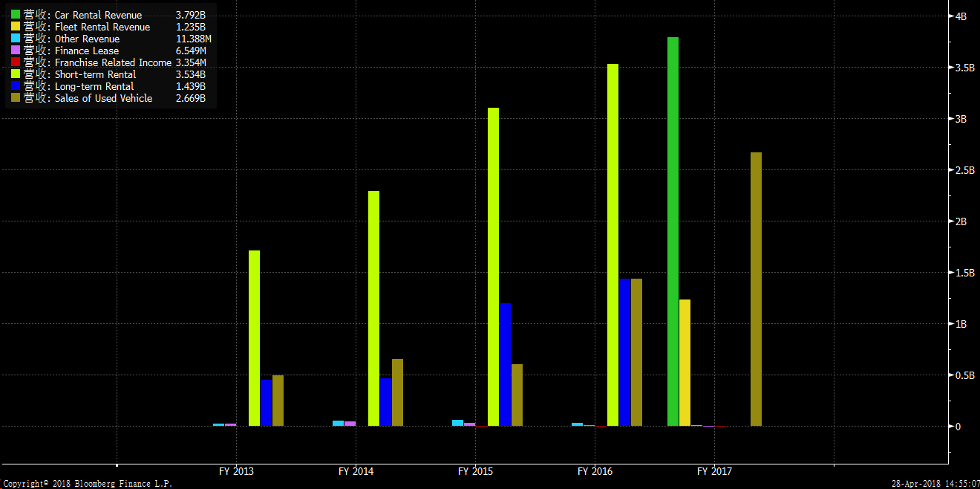Click the FY 2014 x-axis label
Image resolution: width=980 pixels, height=489 pixels.
[x=356, y=471]
